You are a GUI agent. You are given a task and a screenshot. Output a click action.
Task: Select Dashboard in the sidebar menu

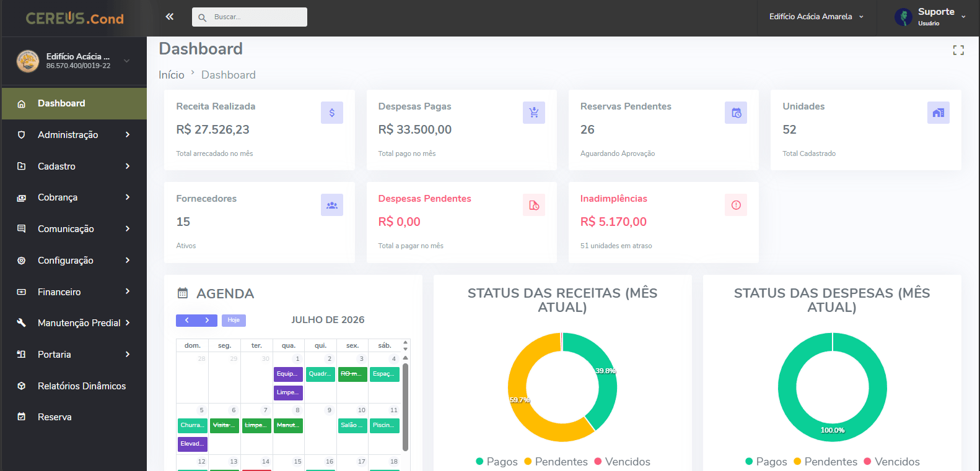coord(74,103)
